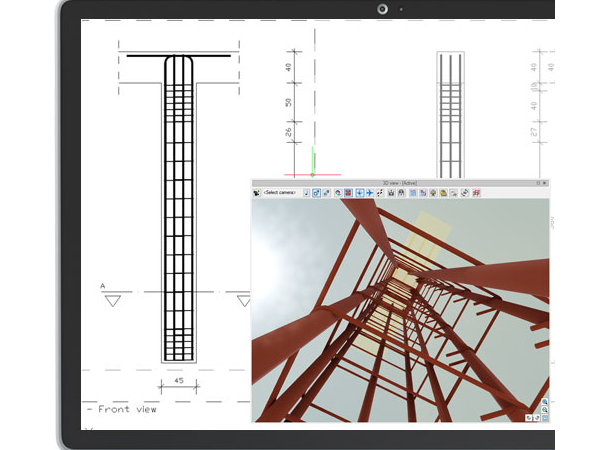Click the blue zoom-all icon below magnifiers

(x=545, y=418)
